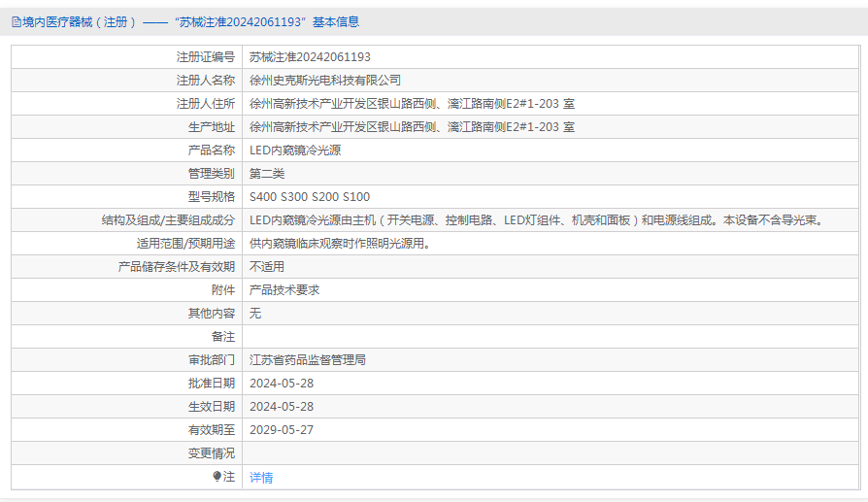Select model specs S400 S300 S200 S100
The image size is (868, 502).
pos(310,196)
